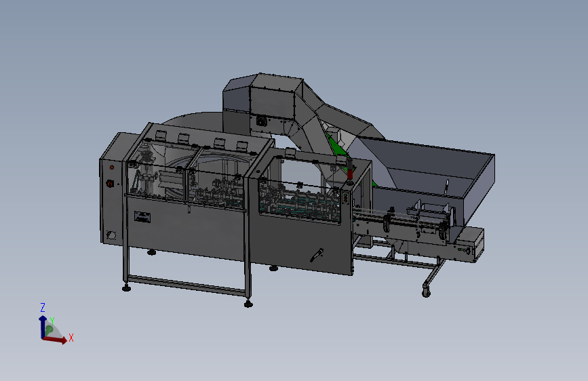Select the handle on the right front panel

[x=317, y=256]
